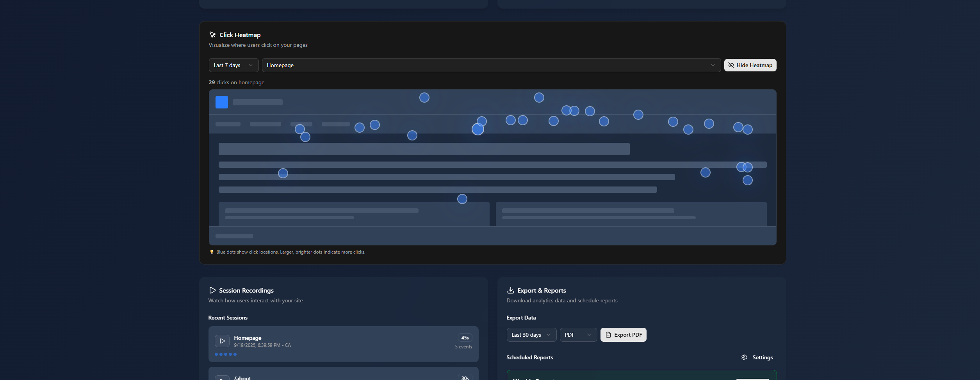Click the Export Data label

pos(521,318)
